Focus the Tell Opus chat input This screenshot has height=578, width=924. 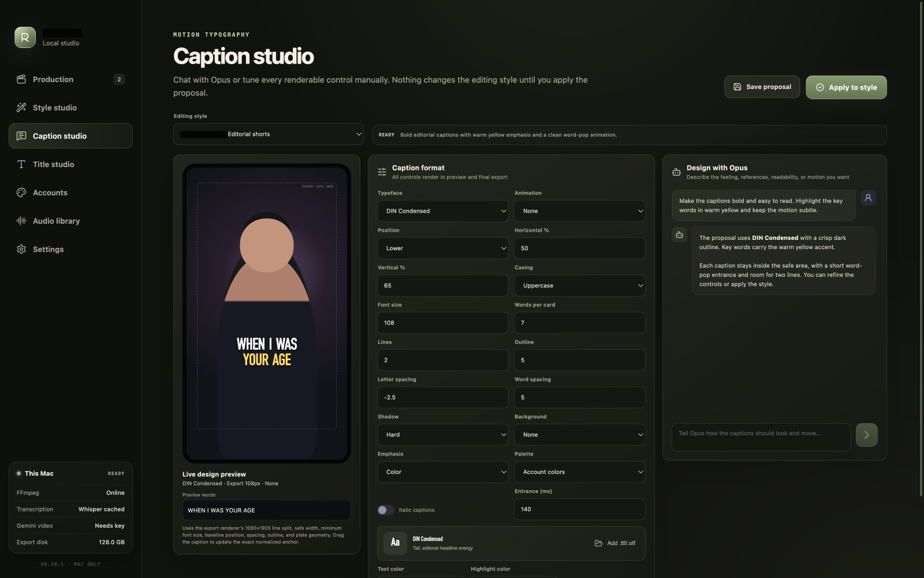coord(761,437)
